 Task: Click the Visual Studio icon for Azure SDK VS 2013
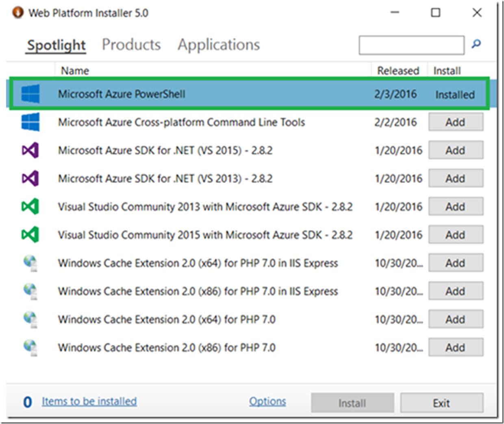coord(30,178)
